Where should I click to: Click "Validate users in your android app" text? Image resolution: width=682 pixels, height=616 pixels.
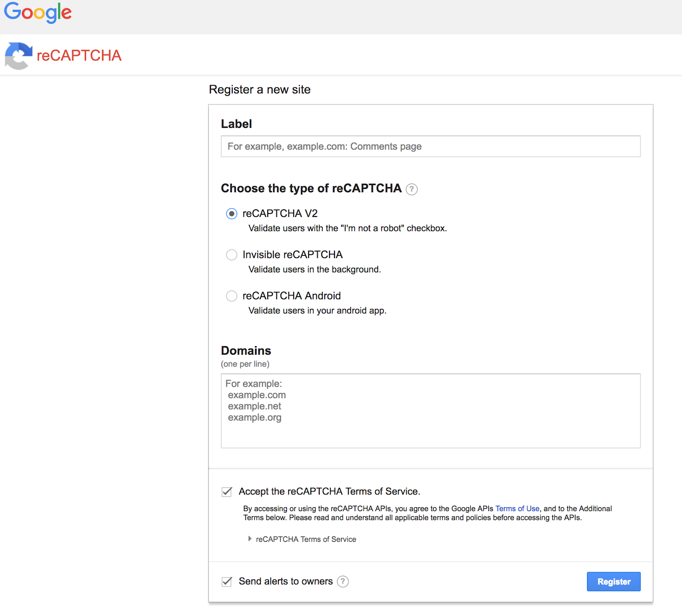(x=317, y=311)
